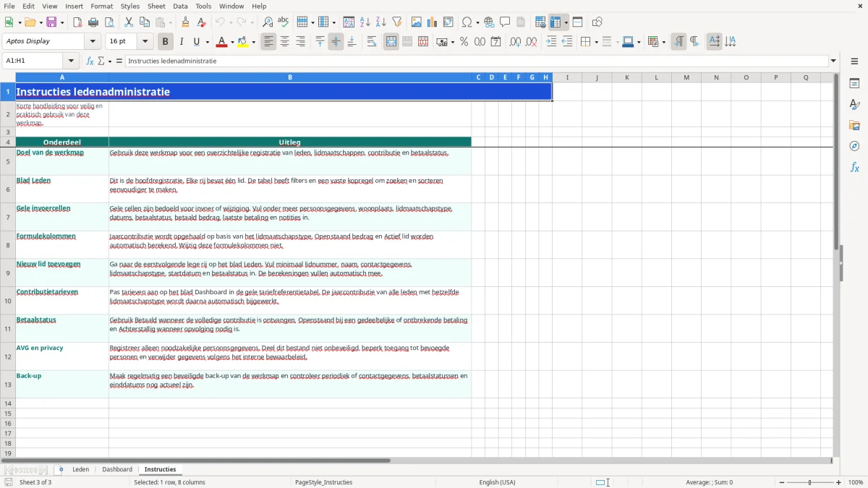
Task: Open the Font Name dropdown arrow
Action: [94, 41]
